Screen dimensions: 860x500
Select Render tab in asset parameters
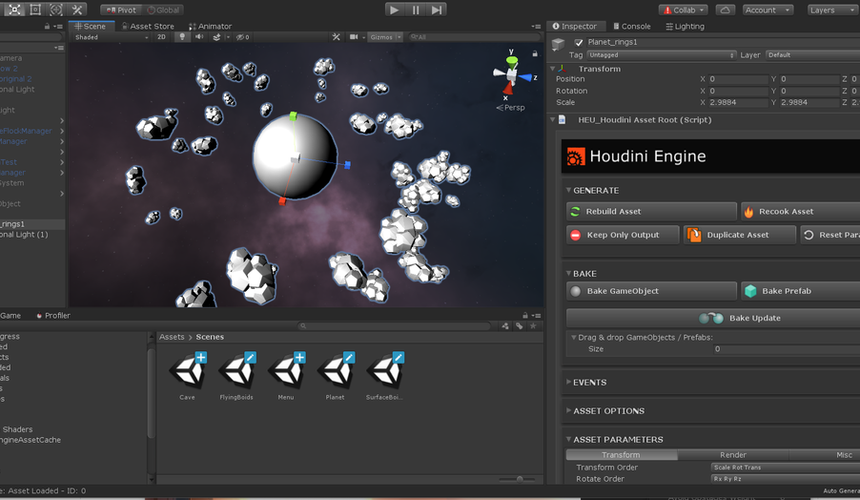tap(733, 455)
